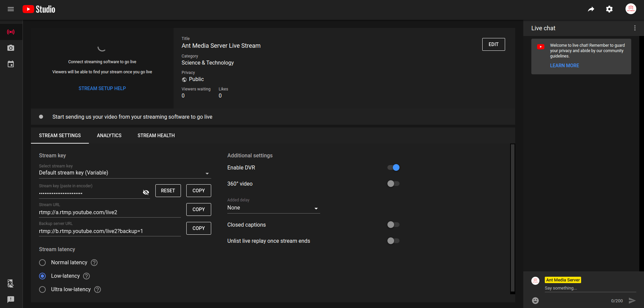
Task: Toggle Unlist live replay once stream ends
Action: click(393, 241)
